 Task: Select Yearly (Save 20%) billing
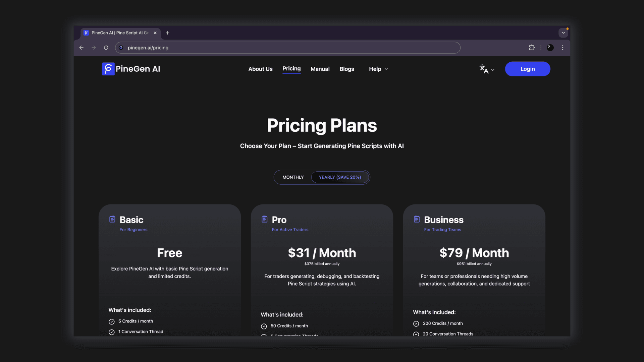pos(340,177)
